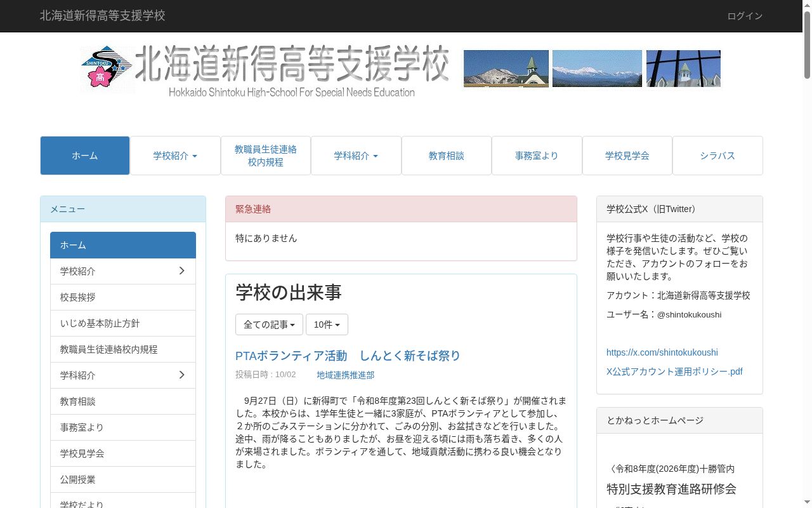The width and height of the screenshot is (812, 508).
Task: Click the banner photo of snowy mountain range
Action: tap(597, 69)
